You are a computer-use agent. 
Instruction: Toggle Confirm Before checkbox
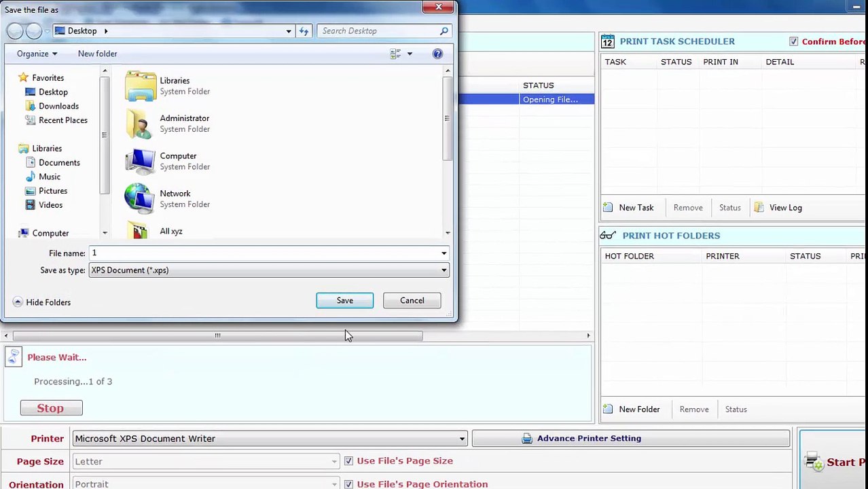click(793, 41)
